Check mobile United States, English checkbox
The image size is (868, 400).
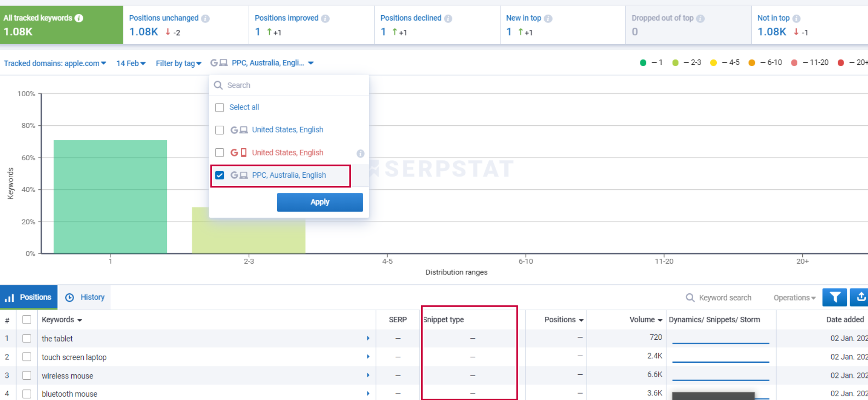220,152
